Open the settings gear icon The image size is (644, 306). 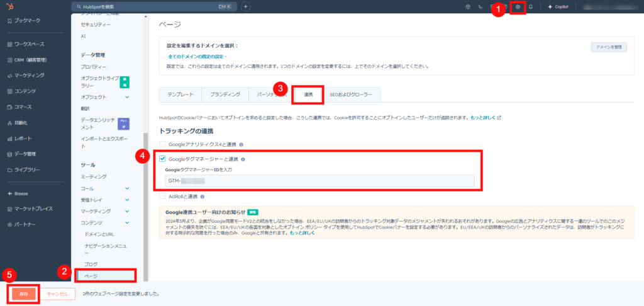click(x=518, y=6)
